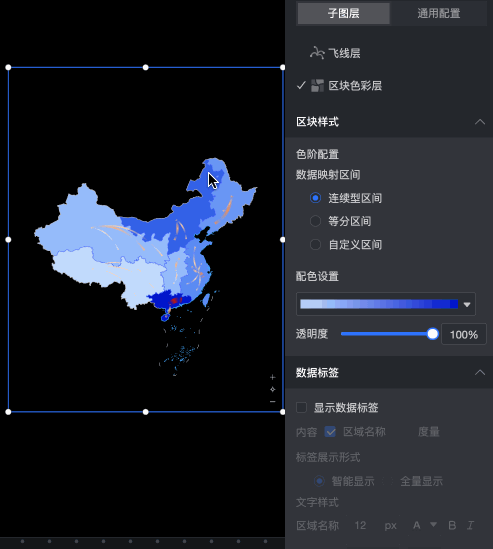Collapse the 数据标签 section
Screen dimensions: 493x549
pyautogui.click(x=480, y=373)
